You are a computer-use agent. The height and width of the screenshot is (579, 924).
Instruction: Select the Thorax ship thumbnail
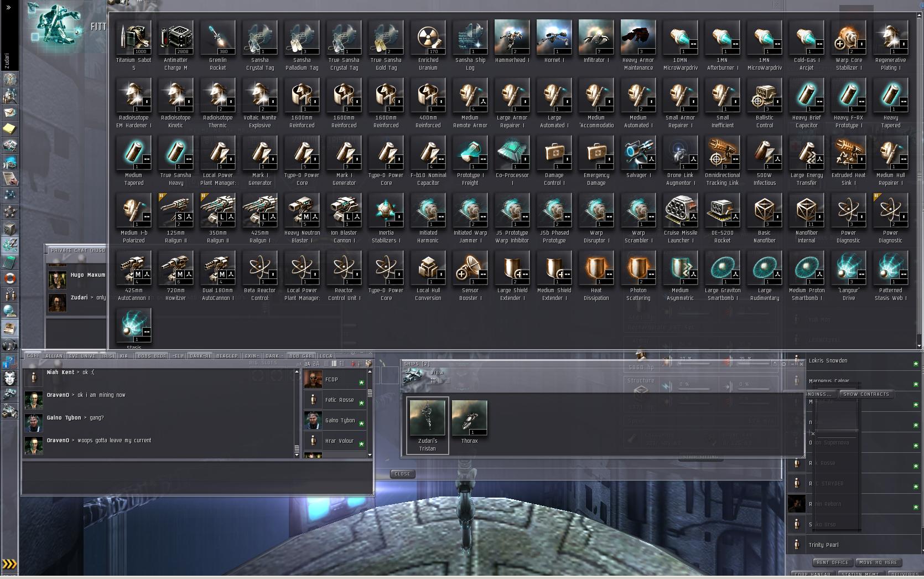point(469,422)
